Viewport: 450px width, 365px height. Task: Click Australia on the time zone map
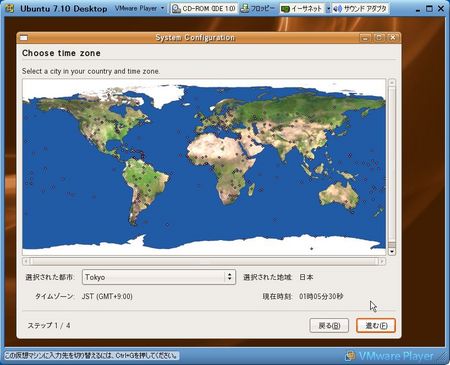pos(339,196)
